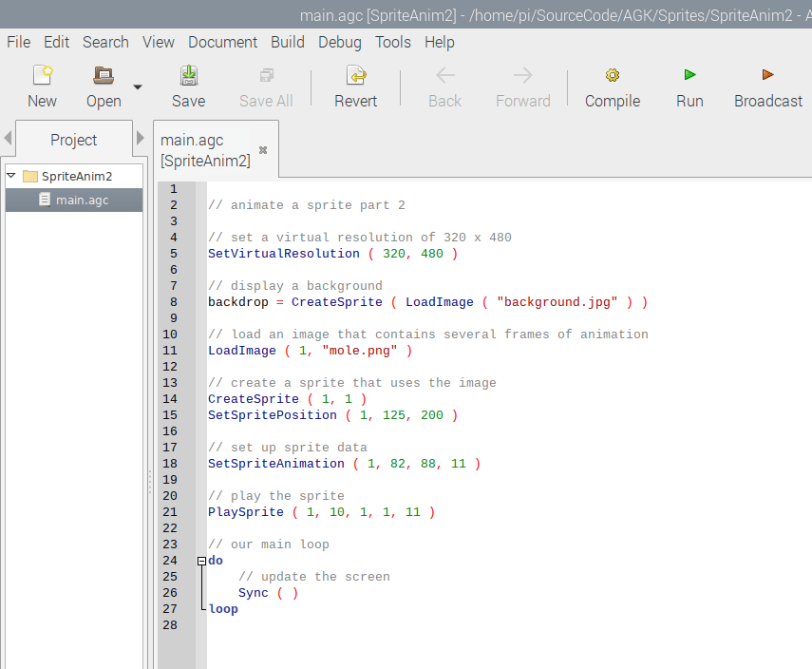Image resolution: width=812 pixels, height=669 pixels.
Task: Click the Open file toolbar icon
Action: pos(104,76)
